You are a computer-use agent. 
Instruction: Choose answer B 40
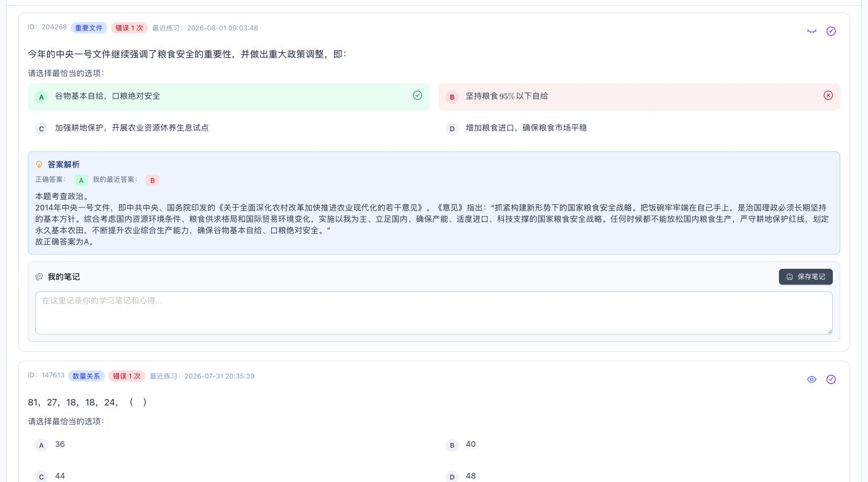639,445
